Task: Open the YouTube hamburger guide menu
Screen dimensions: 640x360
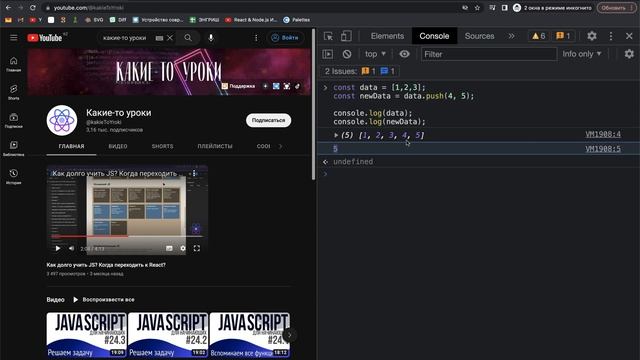Action: 13,38
